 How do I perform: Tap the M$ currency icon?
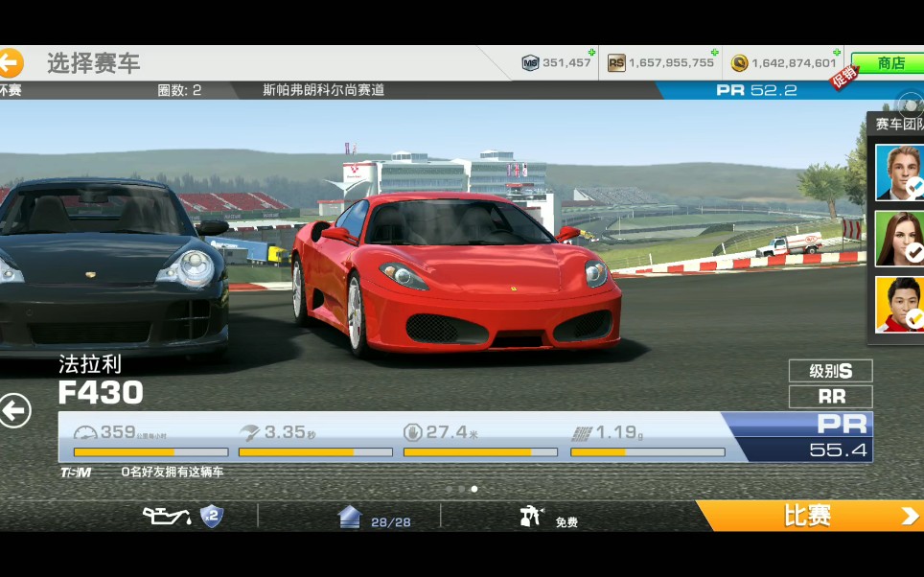tap(530, 62)
